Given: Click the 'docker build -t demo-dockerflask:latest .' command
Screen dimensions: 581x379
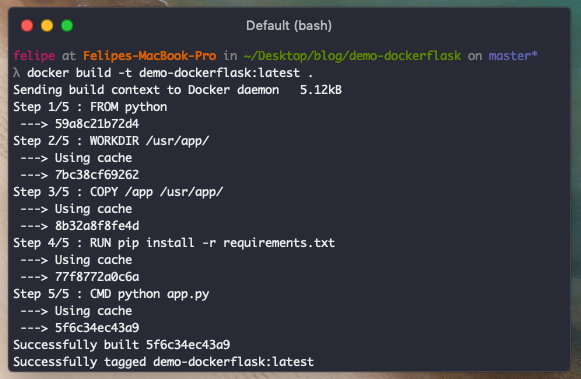Looking at the screenshot, I should click(170, 73).
